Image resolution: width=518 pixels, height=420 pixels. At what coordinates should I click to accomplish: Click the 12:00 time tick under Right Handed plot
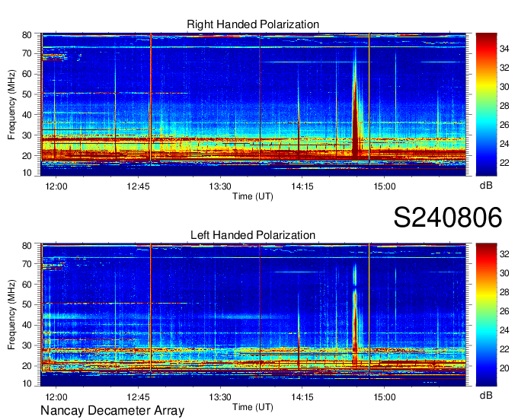(56, 186)
